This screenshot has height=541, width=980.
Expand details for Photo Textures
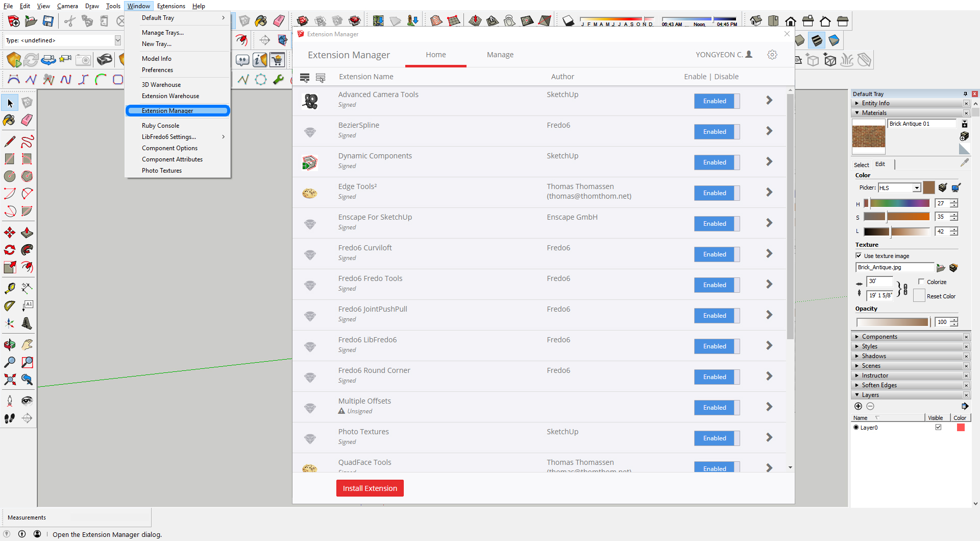pyautogui.click(x=769, y=438)
